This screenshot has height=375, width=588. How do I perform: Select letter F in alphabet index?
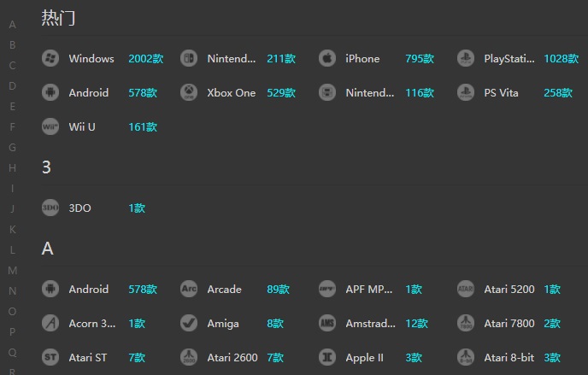tap(12, 127)
